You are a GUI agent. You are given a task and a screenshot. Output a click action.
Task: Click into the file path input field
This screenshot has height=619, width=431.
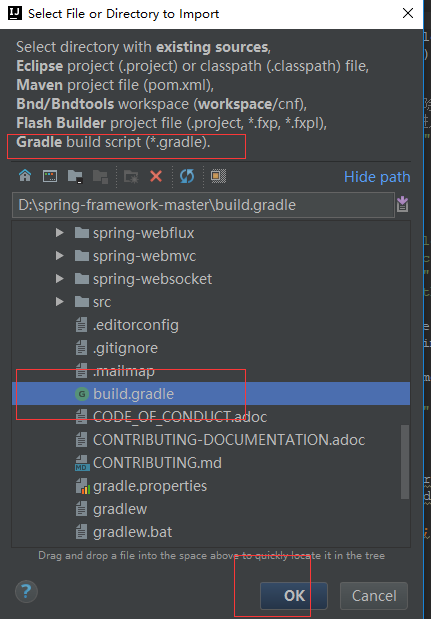[x=203, y=205]
